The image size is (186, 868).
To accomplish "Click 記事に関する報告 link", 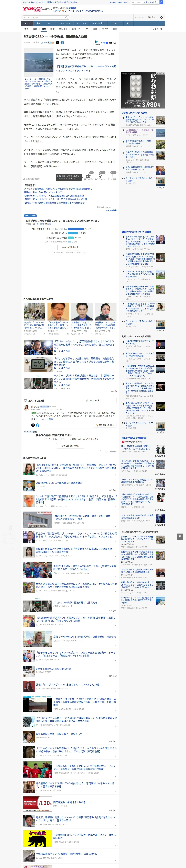I will 32,179.
